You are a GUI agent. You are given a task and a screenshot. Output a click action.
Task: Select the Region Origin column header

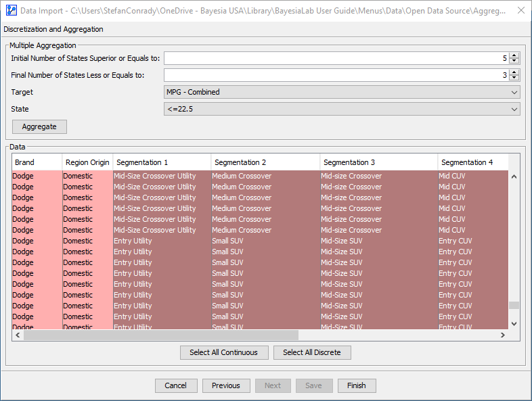coord(87,162)
